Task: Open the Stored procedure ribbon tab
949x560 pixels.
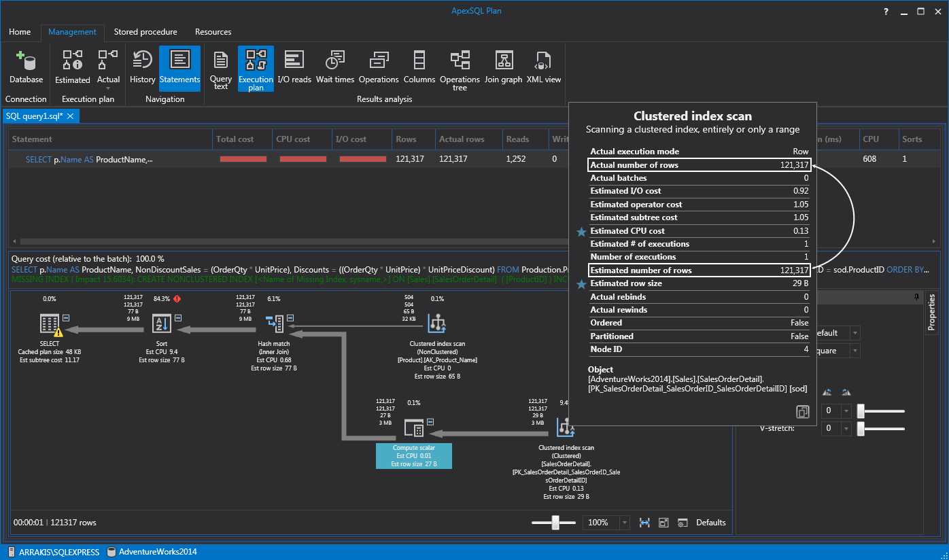Action: [145, 32]
